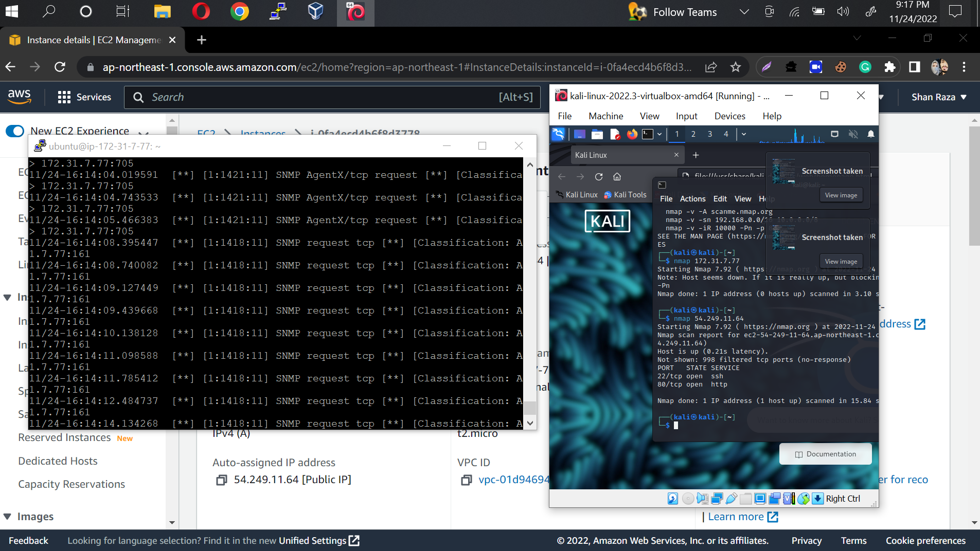The height and width of the screenshot is (551, 980).
Task: Open the terminal profile dropdown chevron in Kali panel
Action: point(660,134)
